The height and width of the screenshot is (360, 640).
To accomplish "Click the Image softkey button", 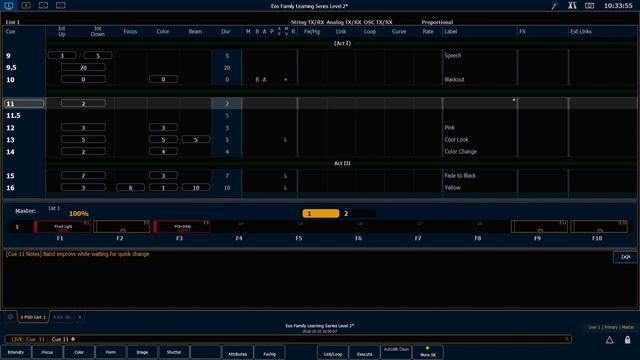I will point(142,352).
